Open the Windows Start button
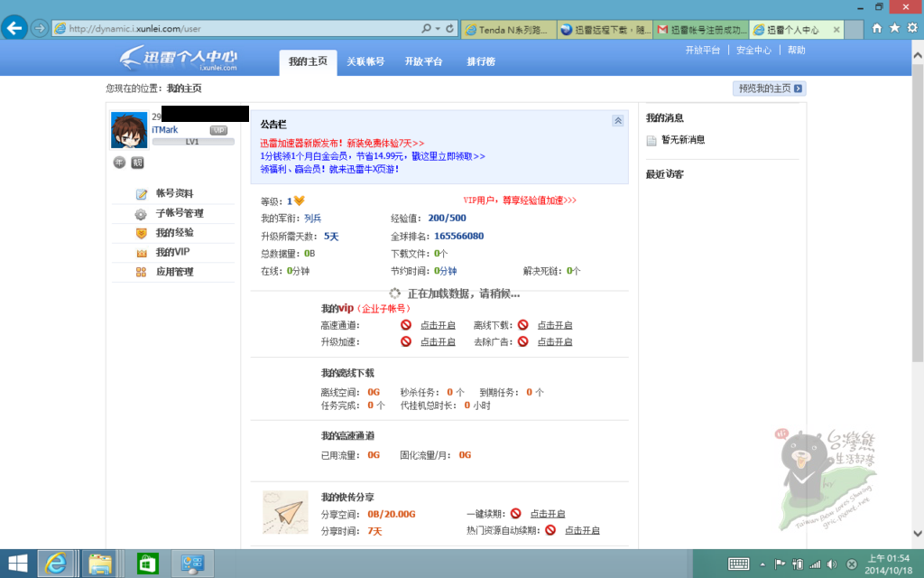This screenshot has width=924, height=578. coord(18,564)
